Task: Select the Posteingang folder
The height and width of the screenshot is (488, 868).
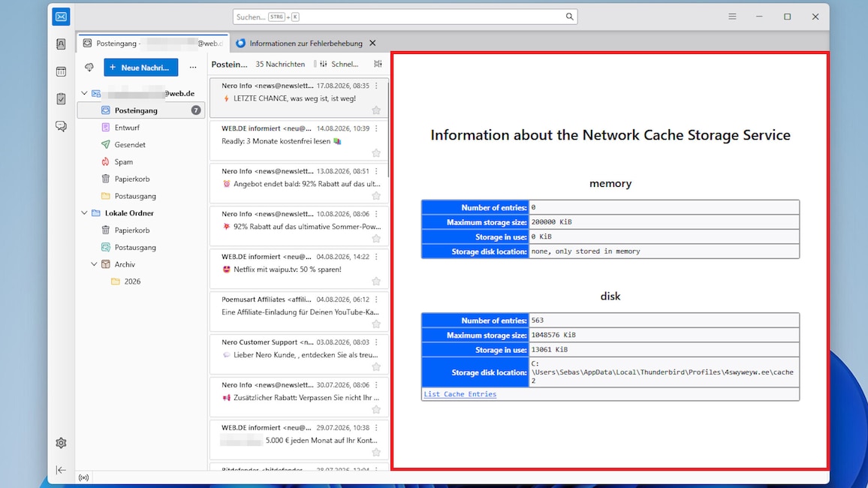Action: click(141, 110)
